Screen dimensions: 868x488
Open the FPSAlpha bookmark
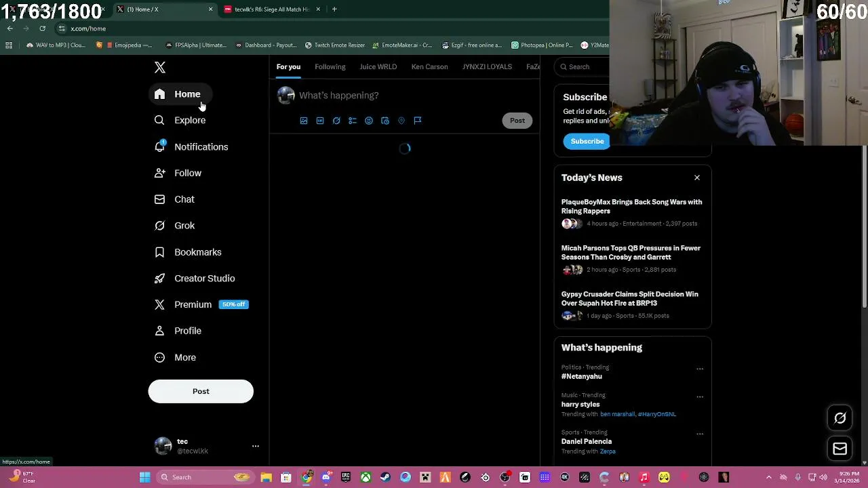(196, 45)
